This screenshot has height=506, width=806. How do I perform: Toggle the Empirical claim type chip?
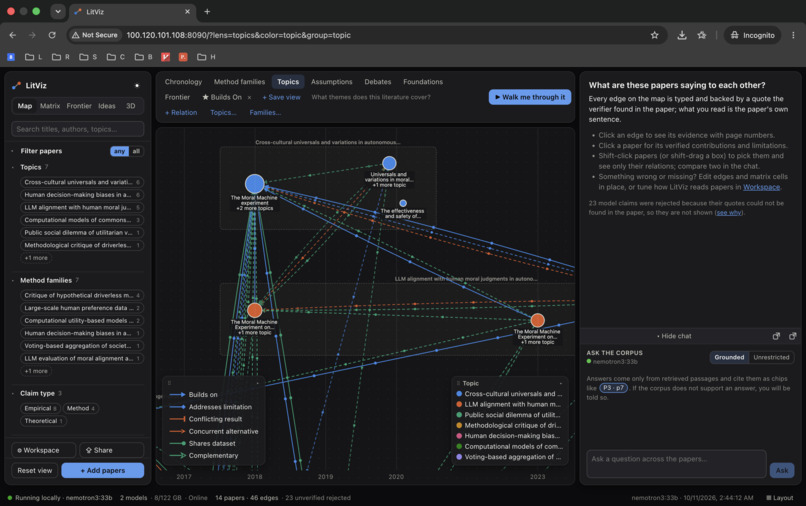point(41,408)
